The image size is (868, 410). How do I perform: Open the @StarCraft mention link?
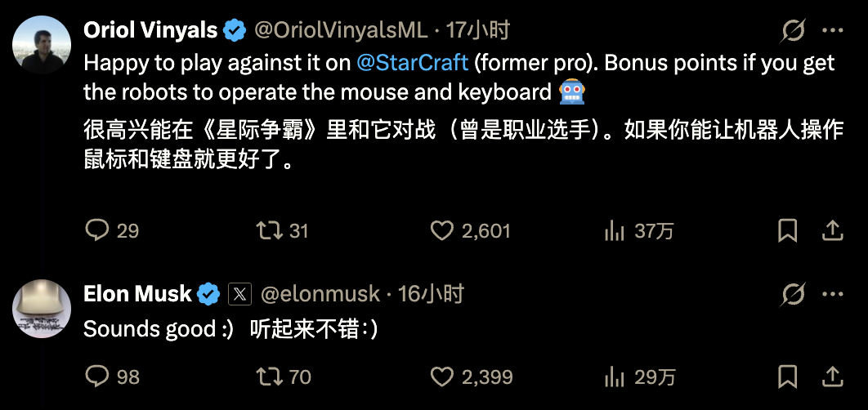412,64
